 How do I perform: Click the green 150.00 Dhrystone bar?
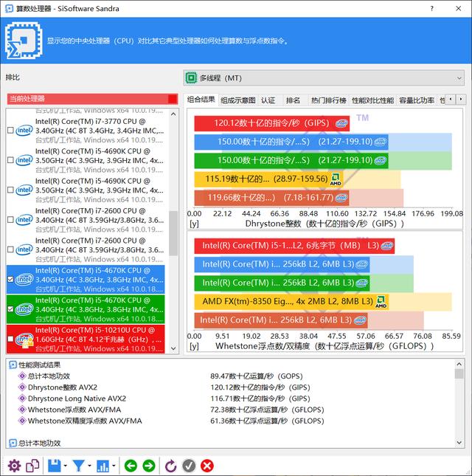[x=291, y=160]
